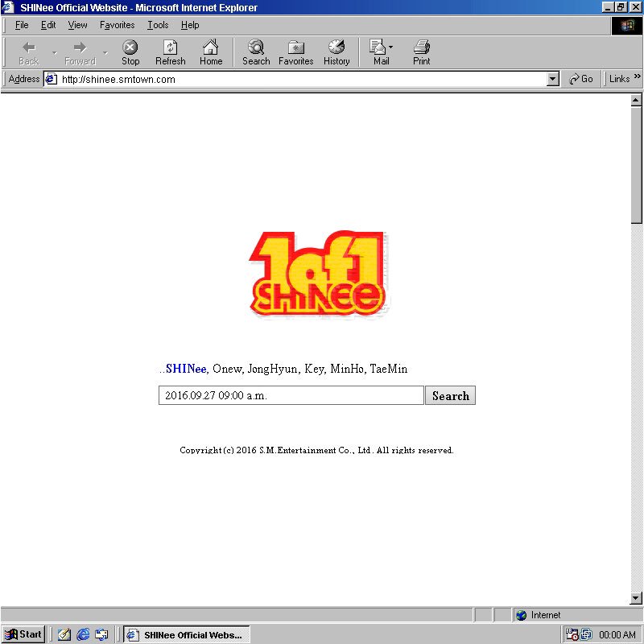The width and height of the screenshot is (644, 644).
Task: Click the page icon in Address bar
Action: [51, 79]
